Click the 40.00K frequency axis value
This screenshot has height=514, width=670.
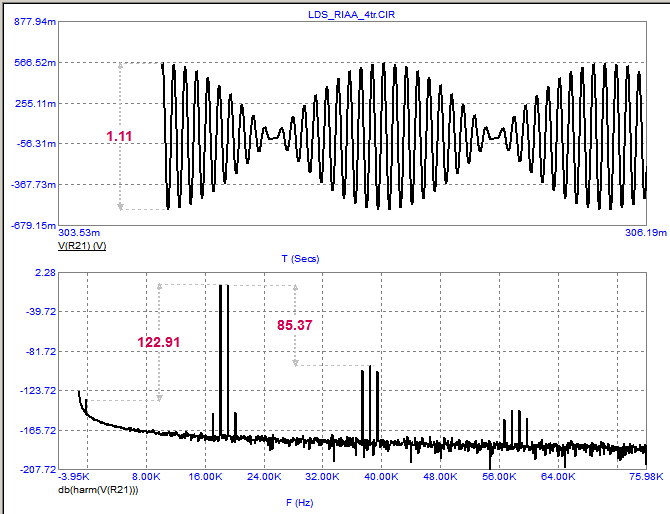click(381, 476)
